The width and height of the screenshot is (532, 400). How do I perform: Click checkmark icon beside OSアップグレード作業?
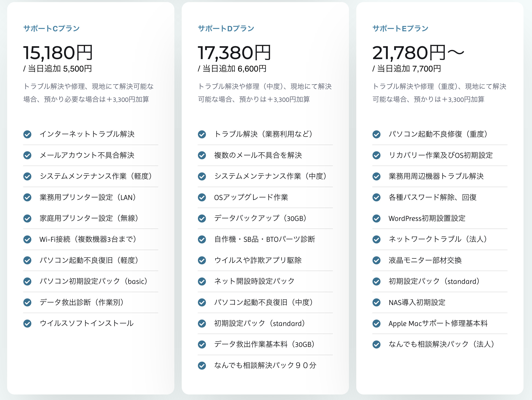(202, 197)
